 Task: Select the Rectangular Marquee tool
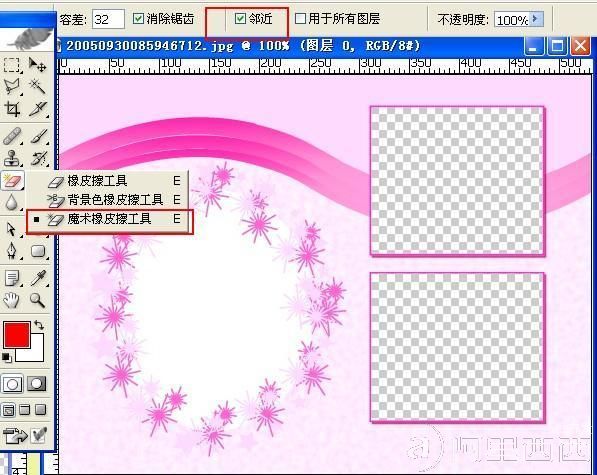pyautogui.click(x=12, y=65)
